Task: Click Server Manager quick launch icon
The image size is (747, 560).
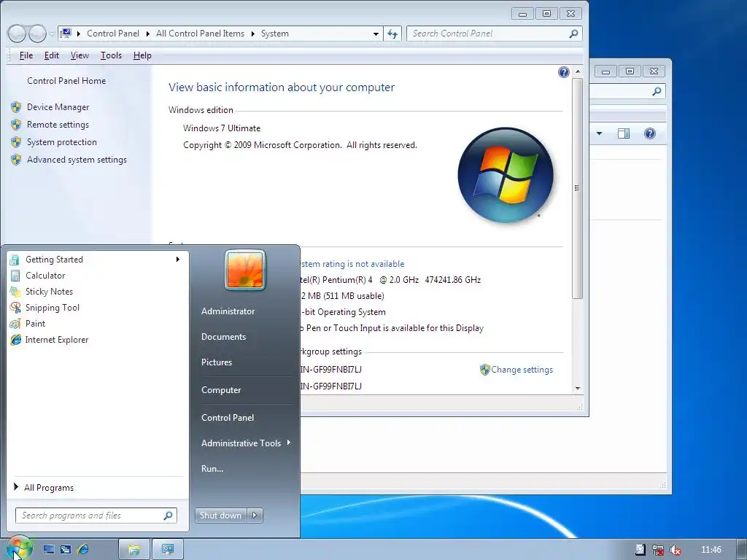Action: [x=49, y=550]
